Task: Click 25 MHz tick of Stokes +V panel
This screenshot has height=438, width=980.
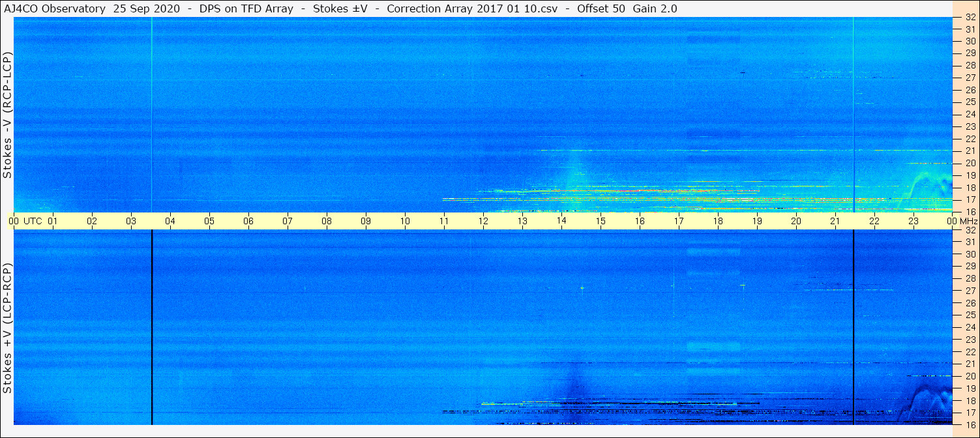Action: (970, 315)
